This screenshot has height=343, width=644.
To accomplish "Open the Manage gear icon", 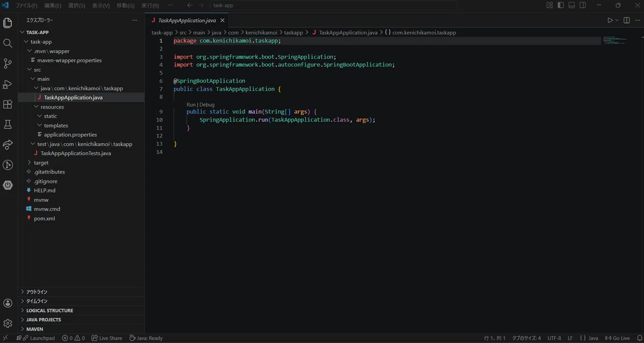I will (8, 323).
